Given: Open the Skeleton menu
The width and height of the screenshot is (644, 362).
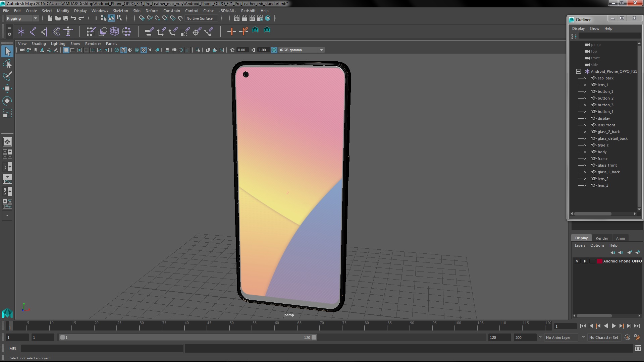Looking at the screenshot, I should pos(120,11).
